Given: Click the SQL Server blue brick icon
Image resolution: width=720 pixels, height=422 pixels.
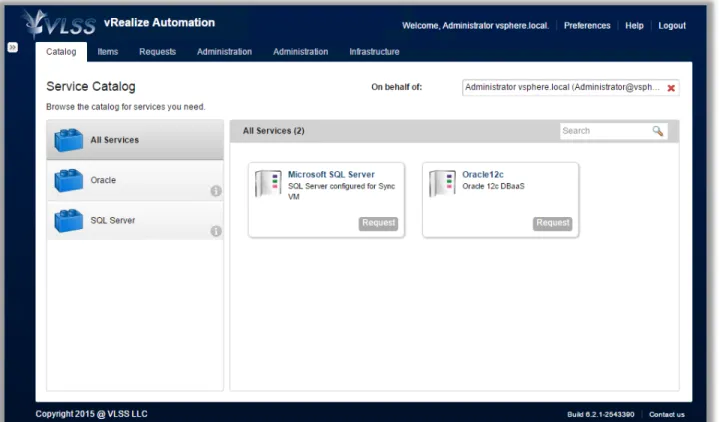Looking at the screenshot, I should pos(68,220).
